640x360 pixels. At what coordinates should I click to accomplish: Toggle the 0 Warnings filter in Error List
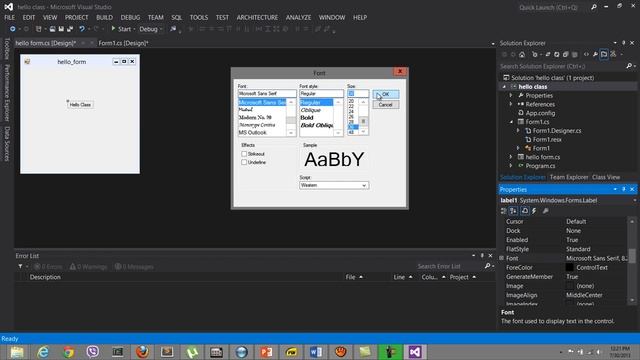tap(88, 267)
